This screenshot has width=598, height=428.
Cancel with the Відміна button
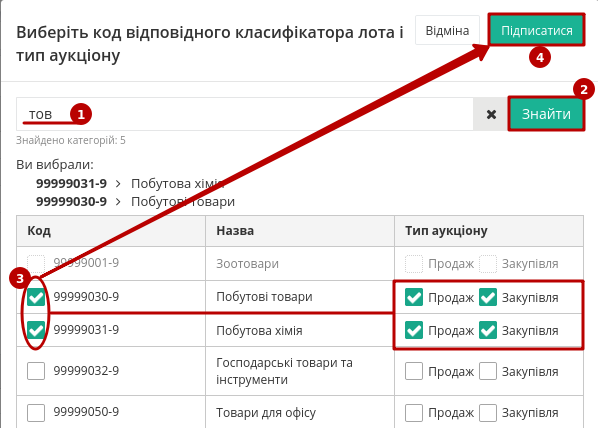[447, 31]
